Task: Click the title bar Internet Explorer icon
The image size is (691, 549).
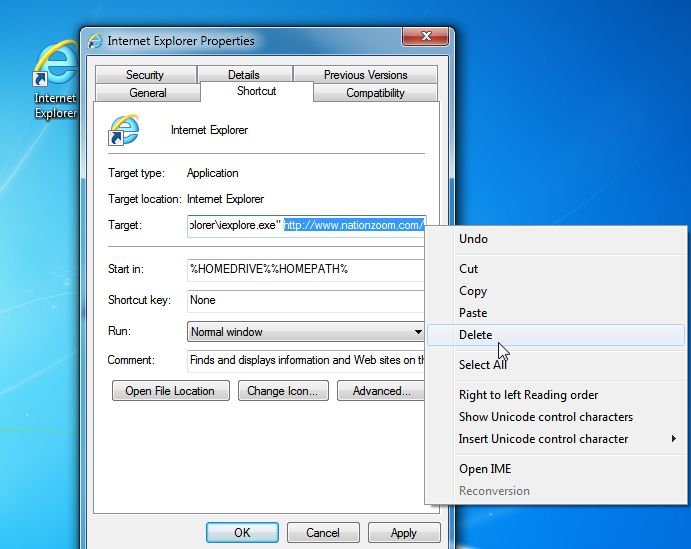Action: pos(95,41)
